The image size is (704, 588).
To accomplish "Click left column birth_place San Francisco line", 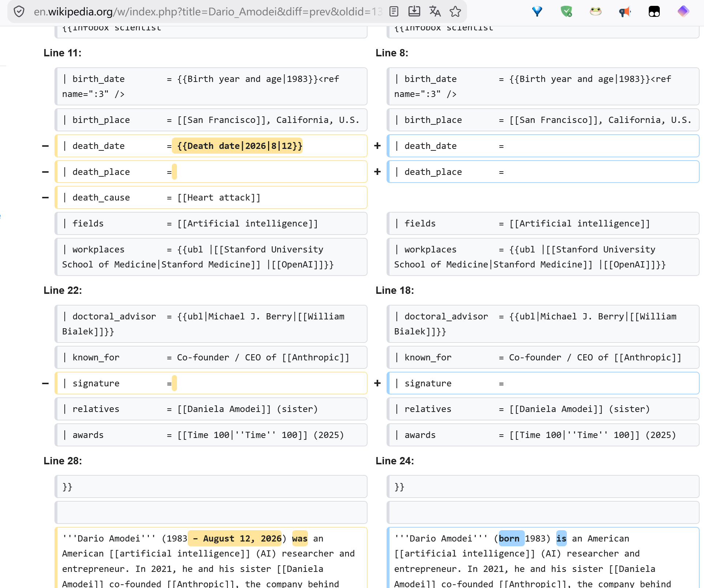I will (211, 120).
